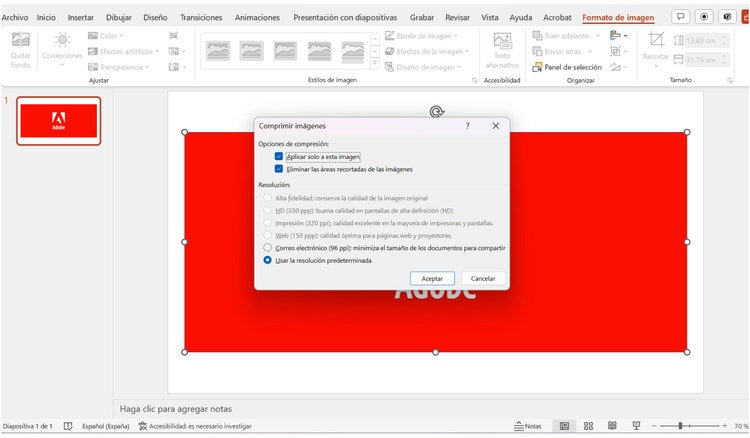This screenshot has height=438, width=750.
Task: Click the zoom out minus button
Action: point(654,426)
